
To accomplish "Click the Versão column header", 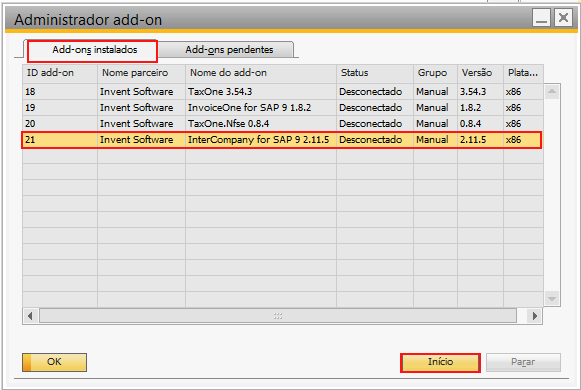I will (481, 73).
